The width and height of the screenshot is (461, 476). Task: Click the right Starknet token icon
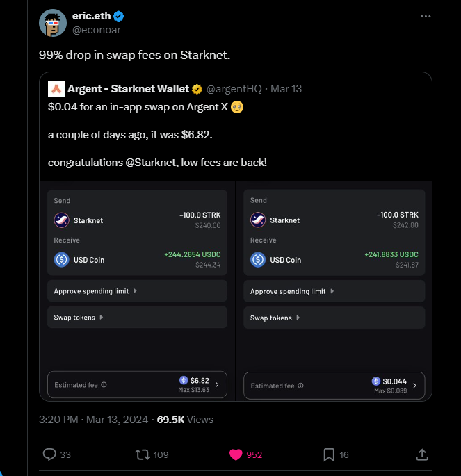(258, 220)
